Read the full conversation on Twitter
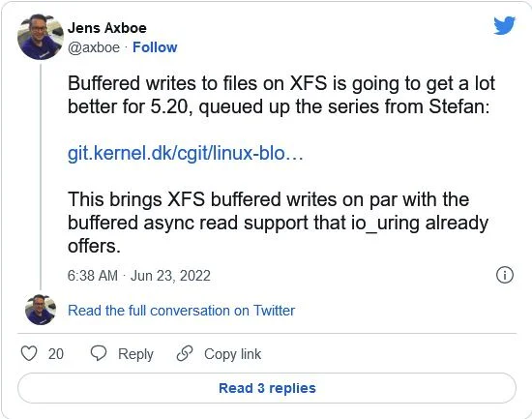The width and height of the screenshot is (532, 419). tap(181, 311)
